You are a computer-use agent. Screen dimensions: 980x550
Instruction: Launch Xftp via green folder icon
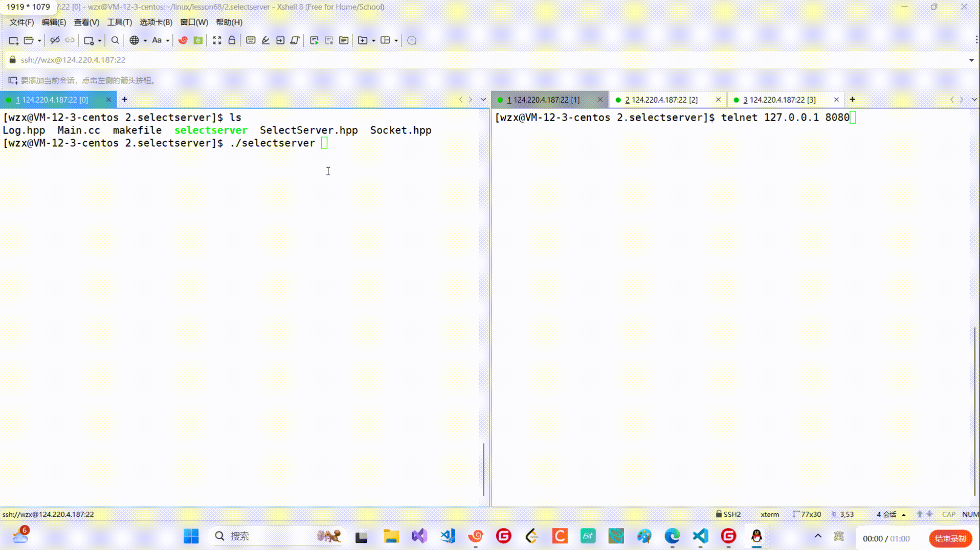(x=198, y=40)
